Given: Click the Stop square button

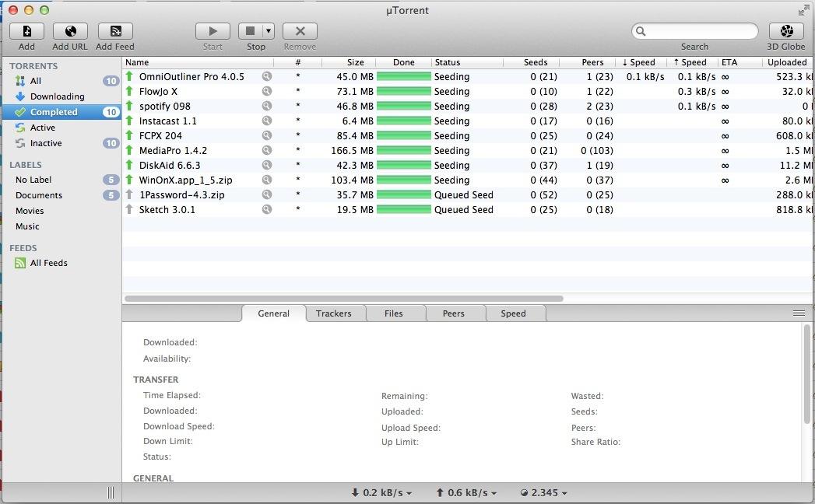Looking at the screenshot, I should 251,31.
